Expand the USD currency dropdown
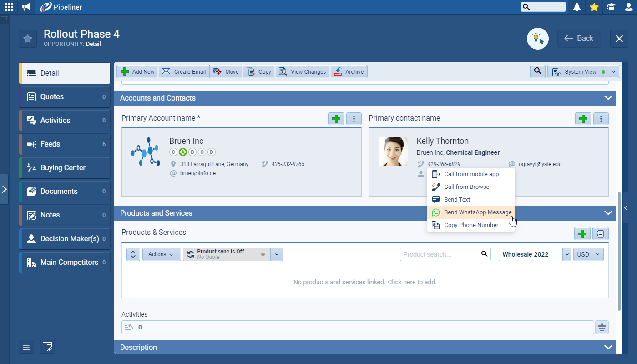This screenshot has width=637, height=364. (x=588, y=254)
